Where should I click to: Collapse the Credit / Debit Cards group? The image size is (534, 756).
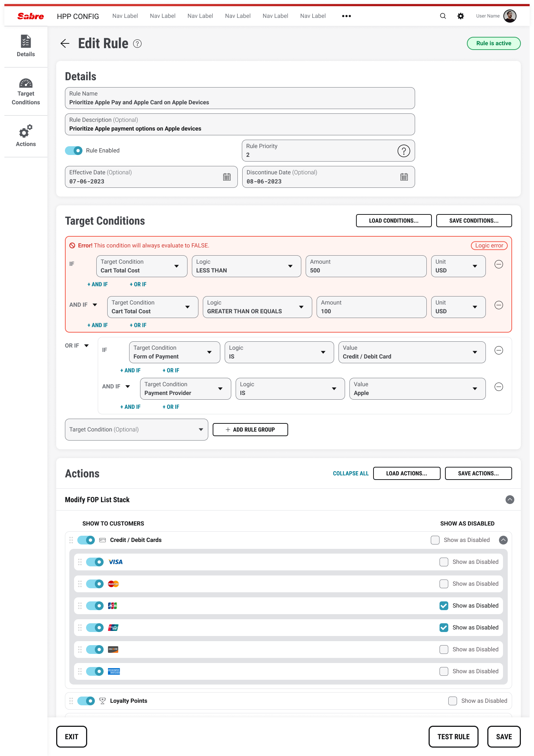click(x=503, y=540)
